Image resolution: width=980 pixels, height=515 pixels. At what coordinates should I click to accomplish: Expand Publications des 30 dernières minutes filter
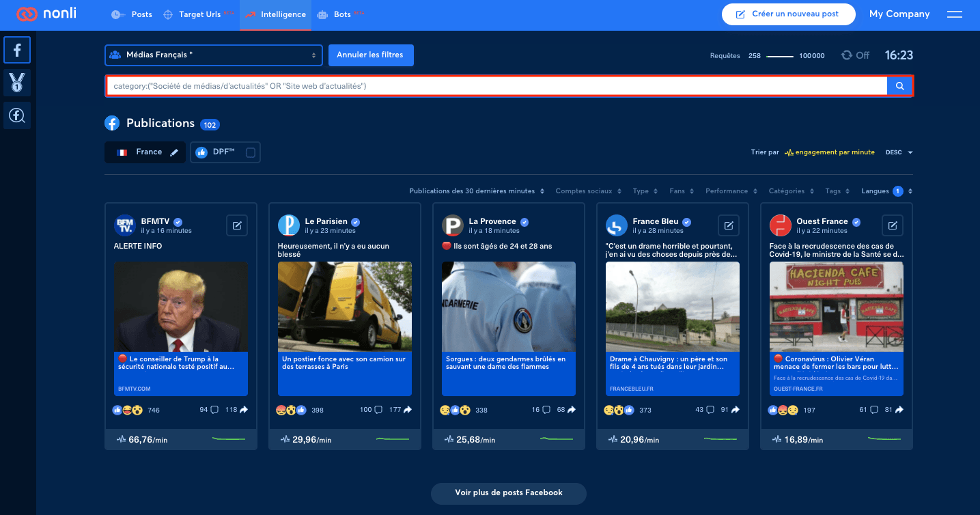[x=477, y=191]
